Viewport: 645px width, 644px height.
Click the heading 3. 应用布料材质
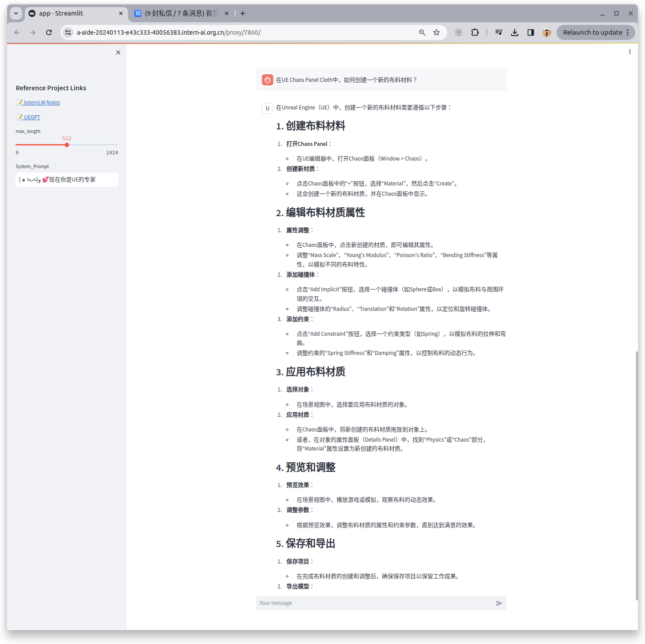point(311,372)
